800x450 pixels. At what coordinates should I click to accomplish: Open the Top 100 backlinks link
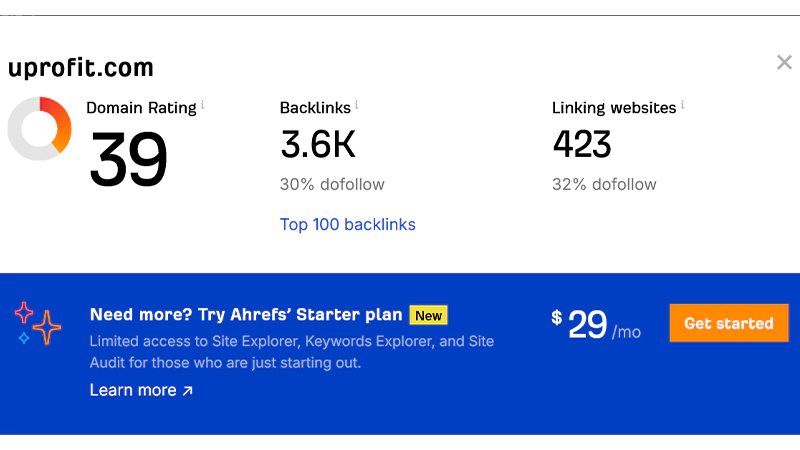coord(347,224)
